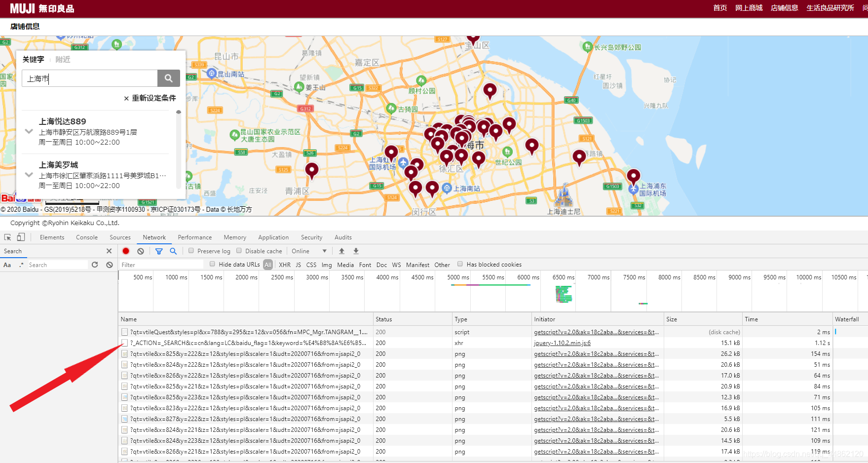Sort by Time column header
This screenshot has height=463, width=868.
point(788,319)
